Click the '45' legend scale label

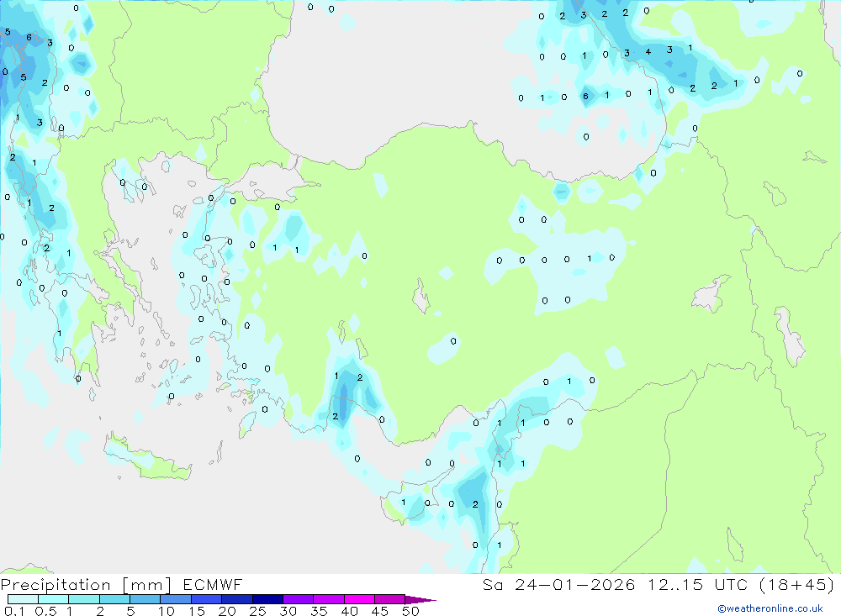coord(380,611)
